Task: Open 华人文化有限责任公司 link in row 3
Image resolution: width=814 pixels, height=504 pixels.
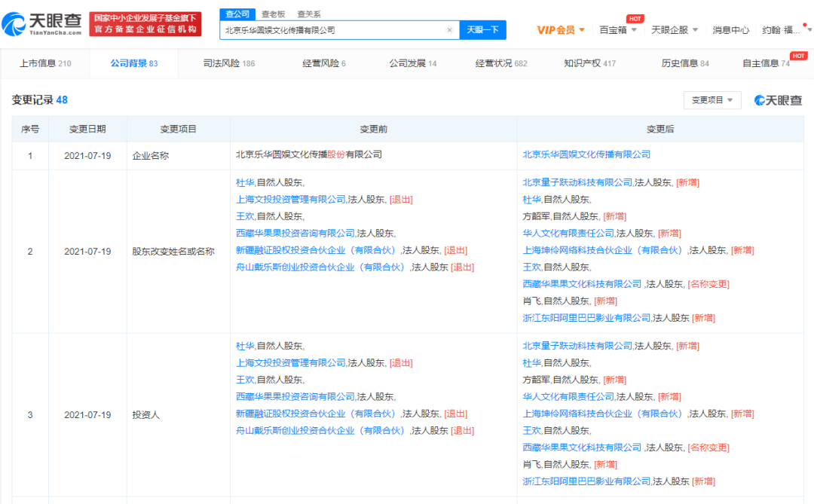Action: point(568,396)
